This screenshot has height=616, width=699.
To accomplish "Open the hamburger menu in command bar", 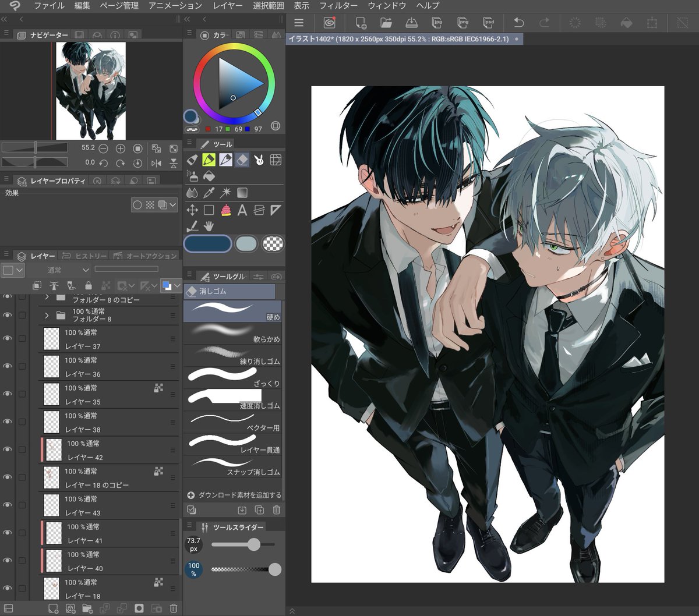I will click(x=299, y=23).
